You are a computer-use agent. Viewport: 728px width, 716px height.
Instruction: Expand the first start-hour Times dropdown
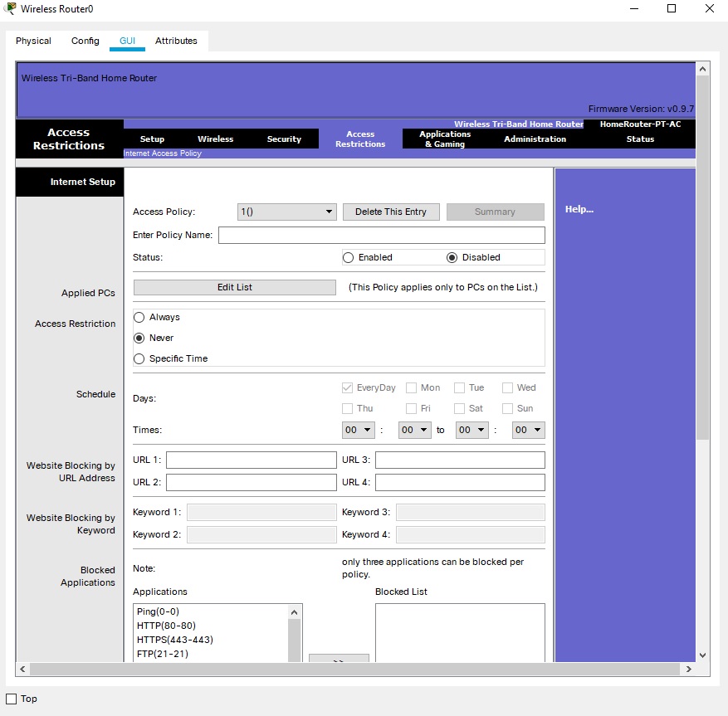pos(357,430)
